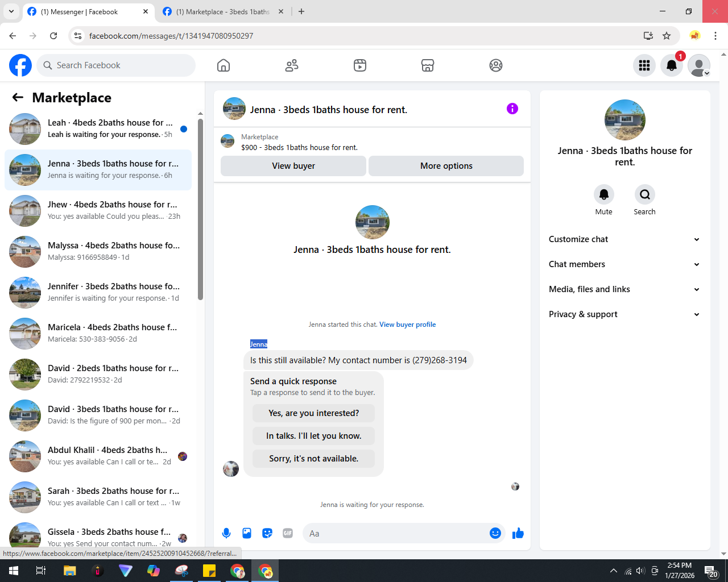Focus the Aa message input field

(395, 533)
